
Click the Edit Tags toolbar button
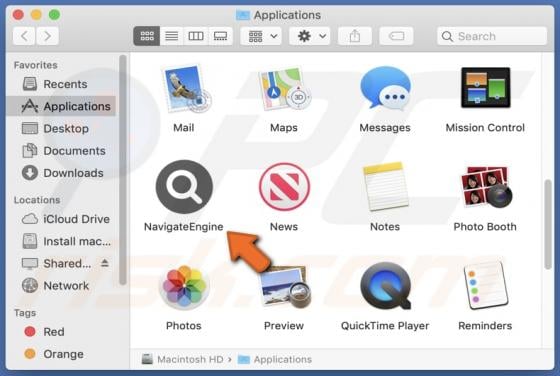[x=396, y=36]
